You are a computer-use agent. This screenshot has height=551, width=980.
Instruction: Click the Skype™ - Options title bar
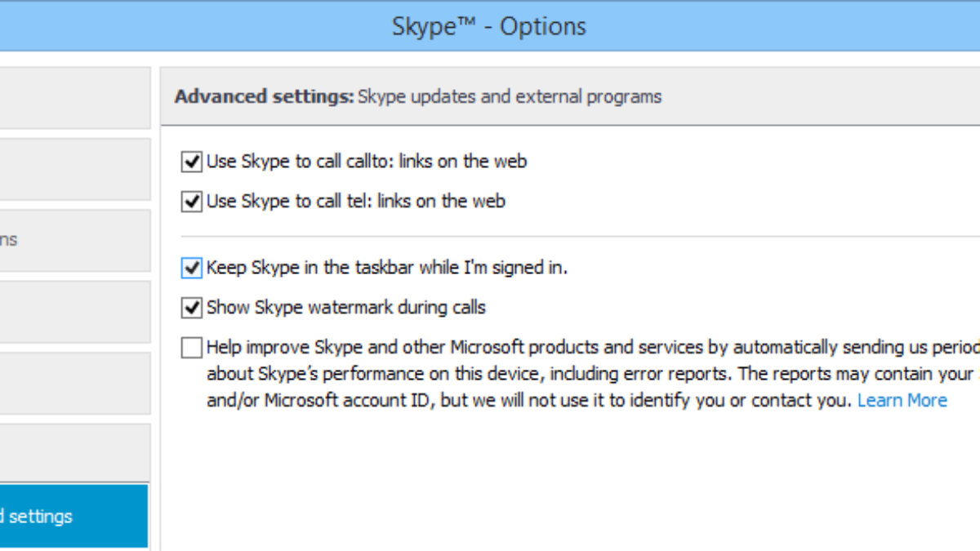click(488, 26)
